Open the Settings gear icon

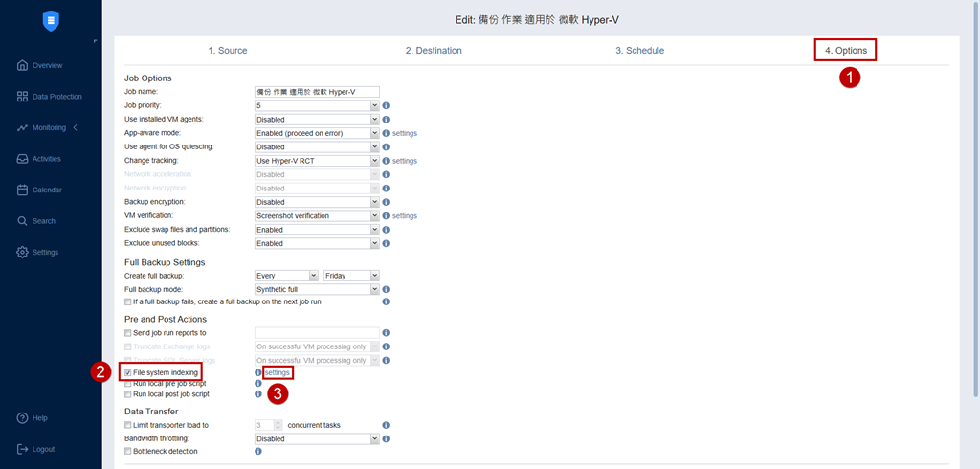23,252
